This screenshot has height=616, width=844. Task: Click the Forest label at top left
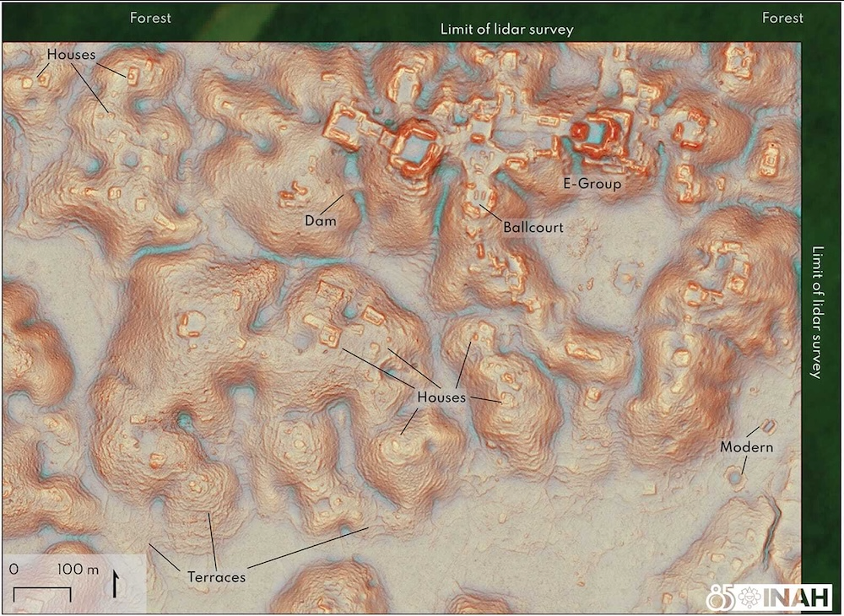point(150,18)
